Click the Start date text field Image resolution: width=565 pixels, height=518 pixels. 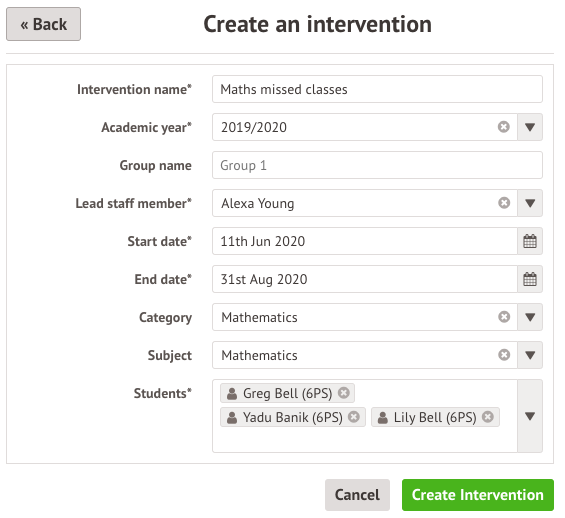(365, 241)
